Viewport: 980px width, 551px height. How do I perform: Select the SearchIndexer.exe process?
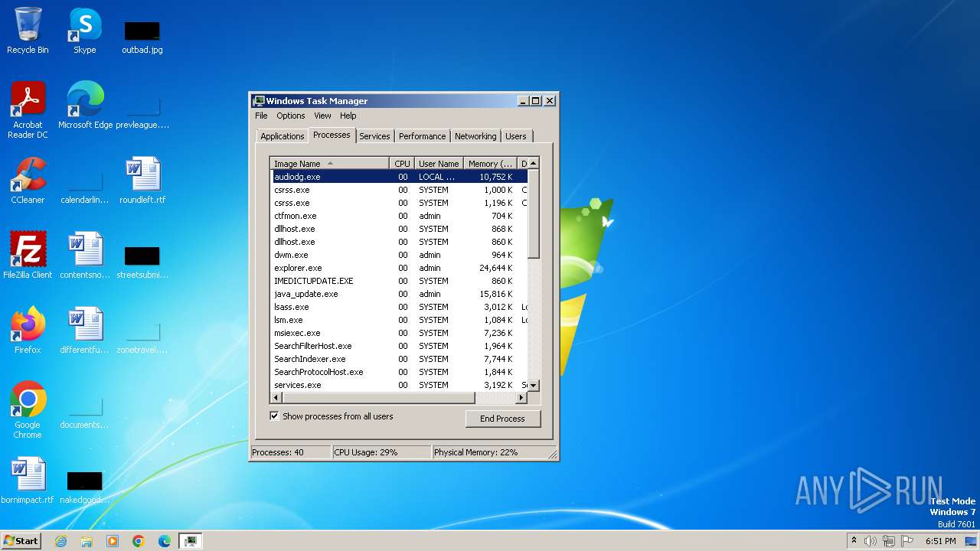[399, 359]
